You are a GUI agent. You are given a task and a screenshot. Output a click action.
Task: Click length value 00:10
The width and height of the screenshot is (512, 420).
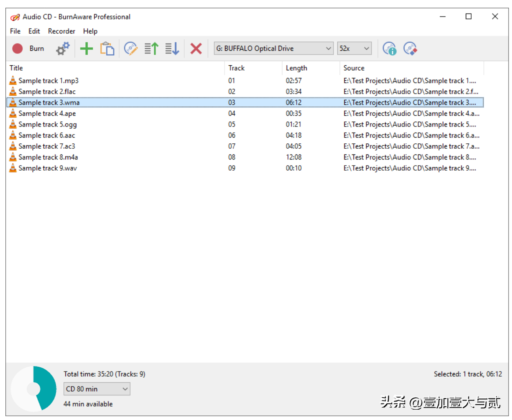[294, 168]
